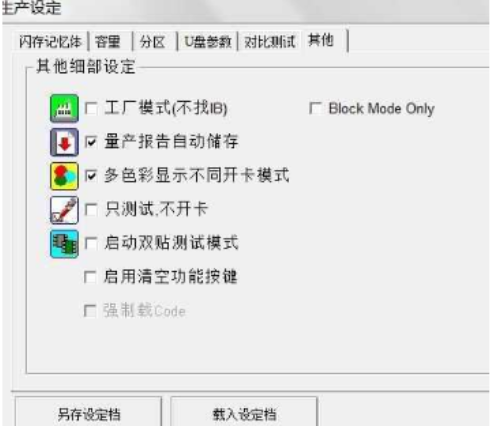Open the 对比测试 tab
Screen dimensions: 490x426
pyautogui.click(x=270, y=42)
